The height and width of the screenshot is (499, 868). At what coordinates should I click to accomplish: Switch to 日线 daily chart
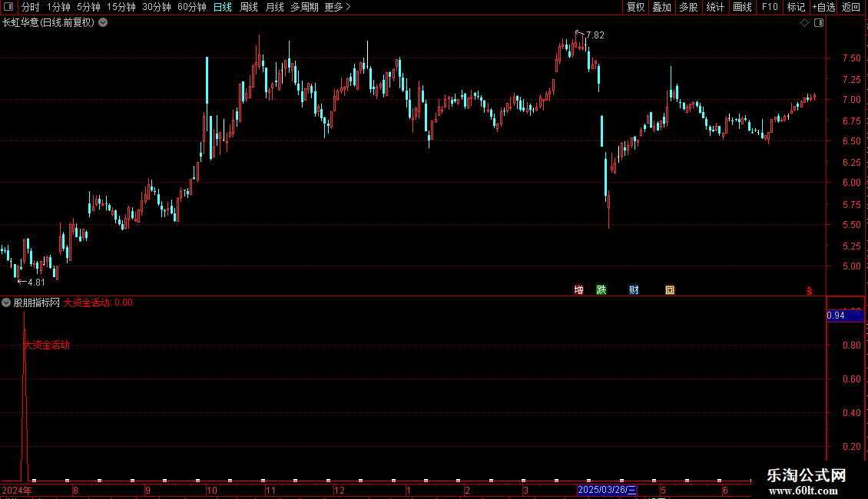point(223,7)
